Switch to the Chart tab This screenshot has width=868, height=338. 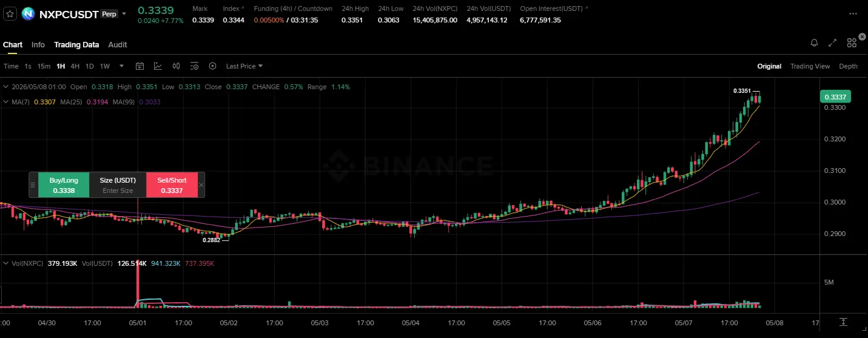(13, 44)
